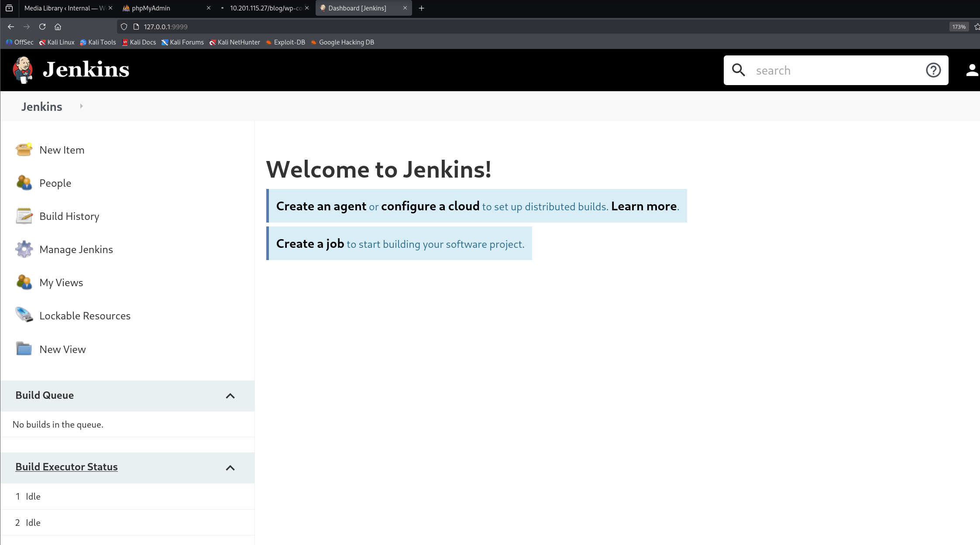Expand the Jenkins breadcrumb arrow
This screenshot has height=545, width=980.
coord(81,106)
